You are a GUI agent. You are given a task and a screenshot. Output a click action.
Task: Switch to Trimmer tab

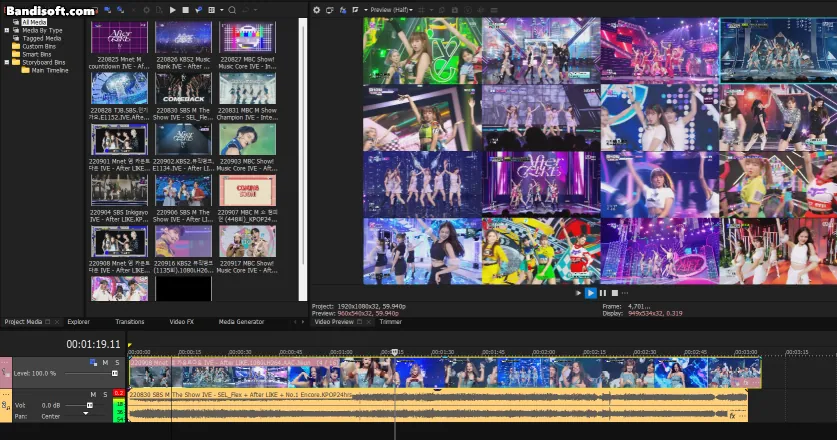[390, 321]
